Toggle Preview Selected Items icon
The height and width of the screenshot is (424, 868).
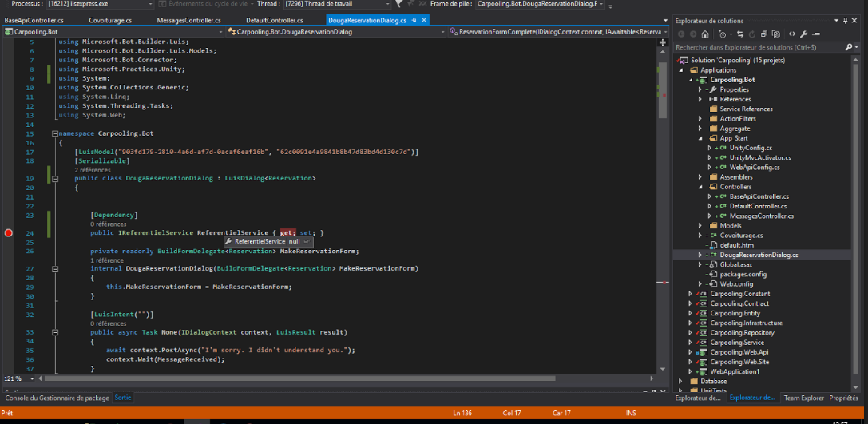point(816,34)
